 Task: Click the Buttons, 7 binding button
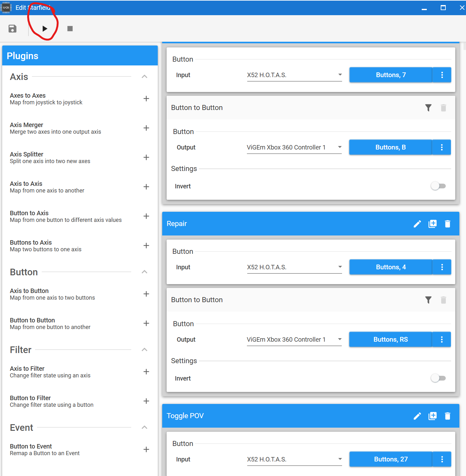tap(391, 75)
